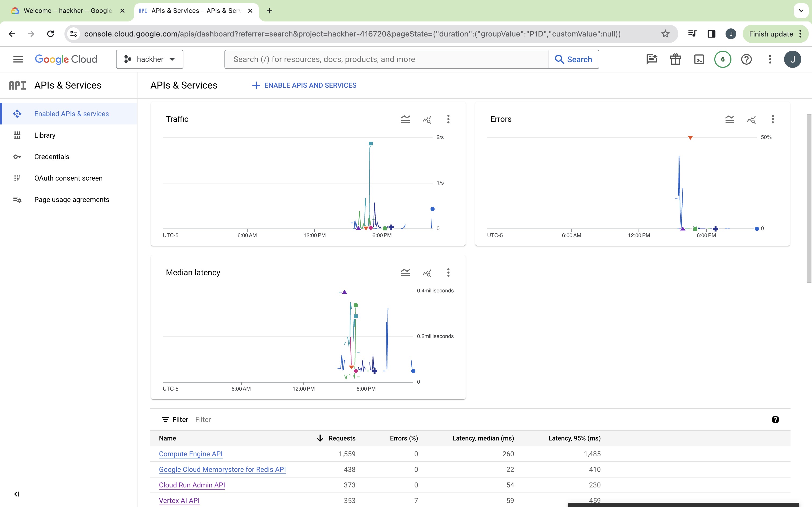812x507 pixels.
Task: Open Errors chart three-dot options menu
Action: pyautogui.click(x=773, y=119)
